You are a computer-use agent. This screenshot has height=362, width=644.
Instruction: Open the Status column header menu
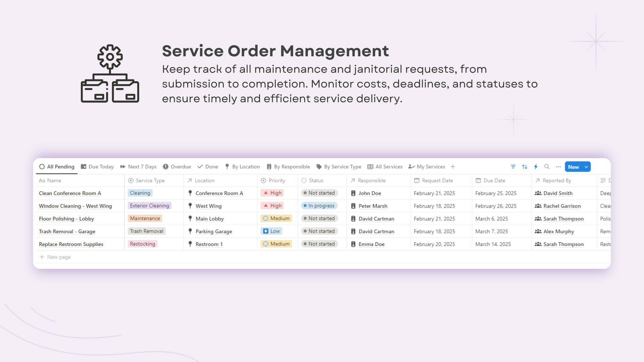coord(322,180)
